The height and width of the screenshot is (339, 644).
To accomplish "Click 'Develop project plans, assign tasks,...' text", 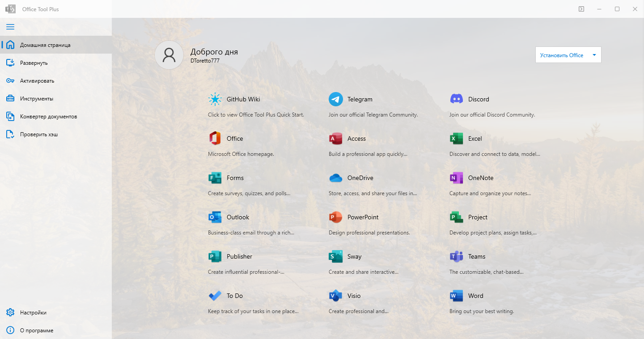I will [493, 233].
